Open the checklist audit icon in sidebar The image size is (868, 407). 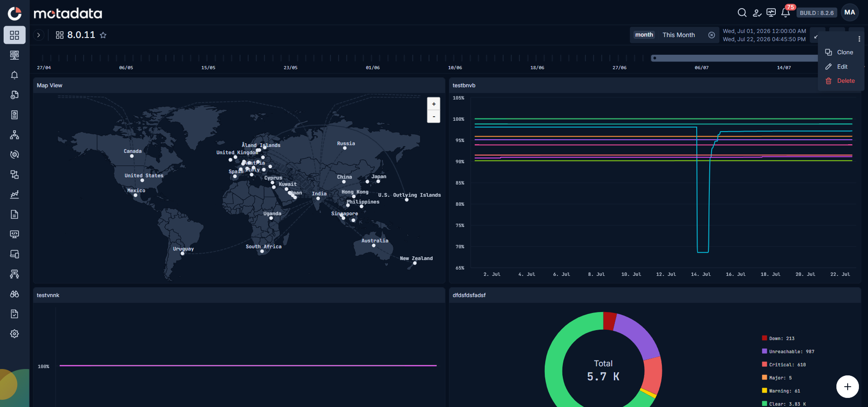(x=14, y=314)
